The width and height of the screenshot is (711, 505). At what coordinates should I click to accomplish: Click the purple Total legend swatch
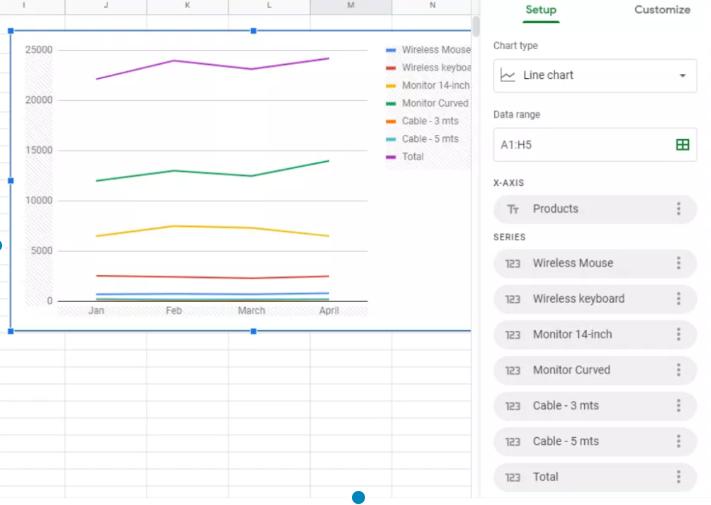click(x=391, y=157)
